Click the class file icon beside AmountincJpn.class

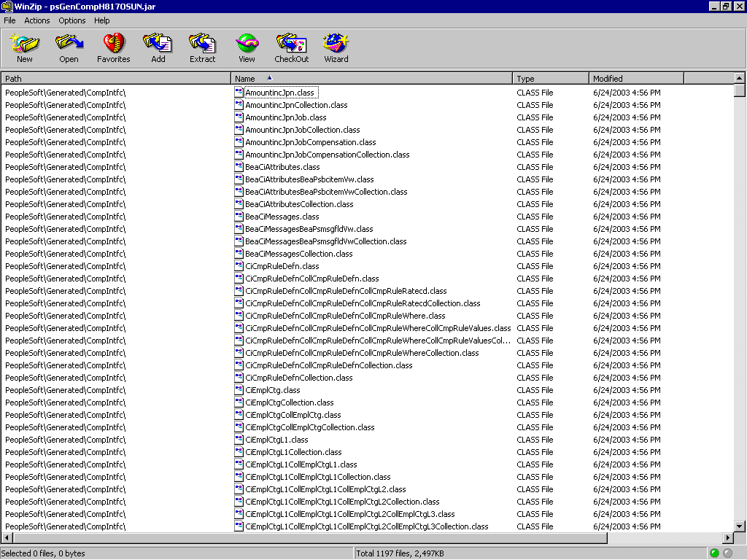238,92
